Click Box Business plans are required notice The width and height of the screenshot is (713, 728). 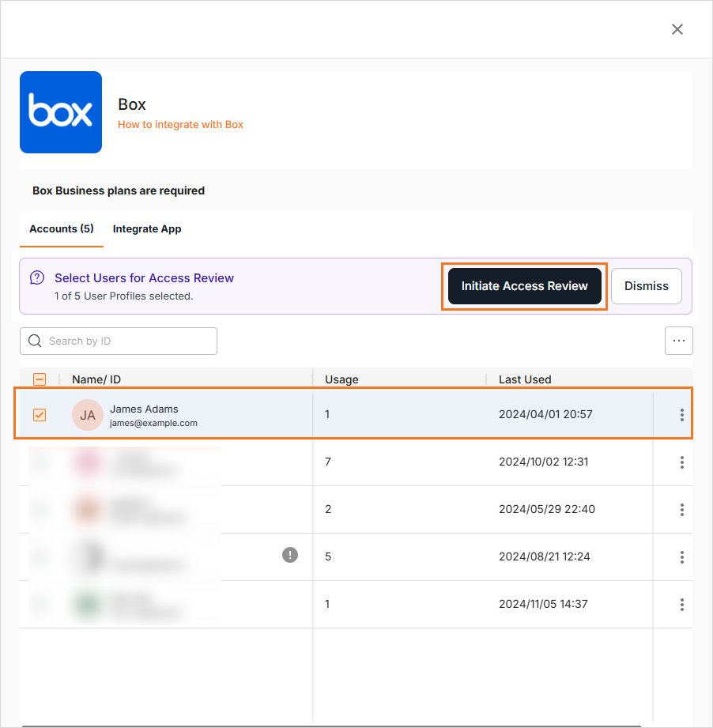point(119,190)
